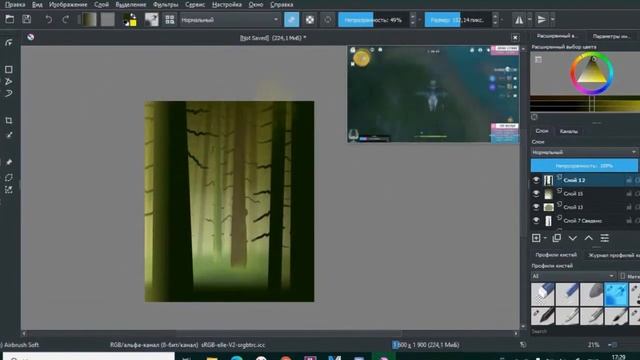Viewport: 640px width, 360px height.
Task: Open the vertical mirror options arrow
Action: (553, 20)
